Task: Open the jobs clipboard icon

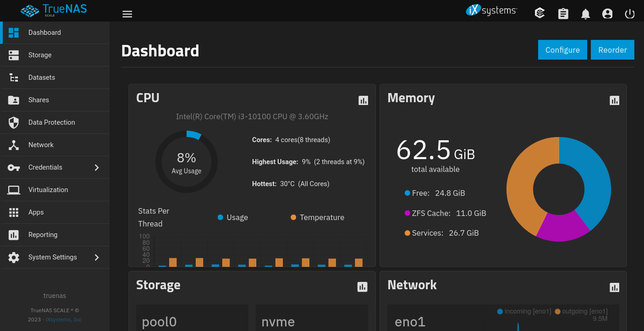Action: tap(563, 14)
